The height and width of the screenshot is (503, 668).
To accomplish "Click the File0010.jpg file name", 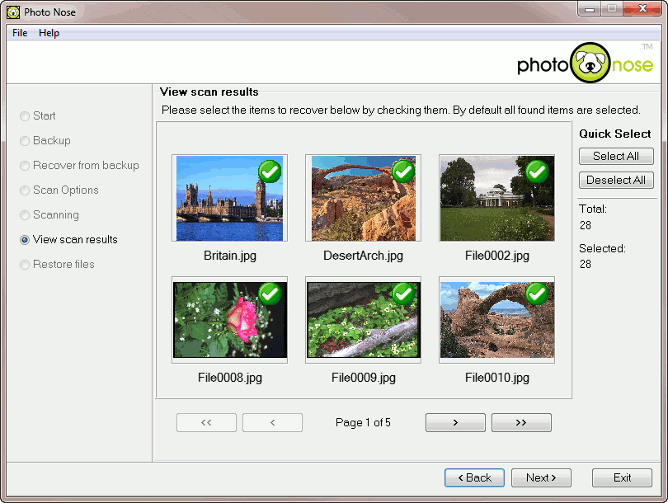I will coord(497,377).
